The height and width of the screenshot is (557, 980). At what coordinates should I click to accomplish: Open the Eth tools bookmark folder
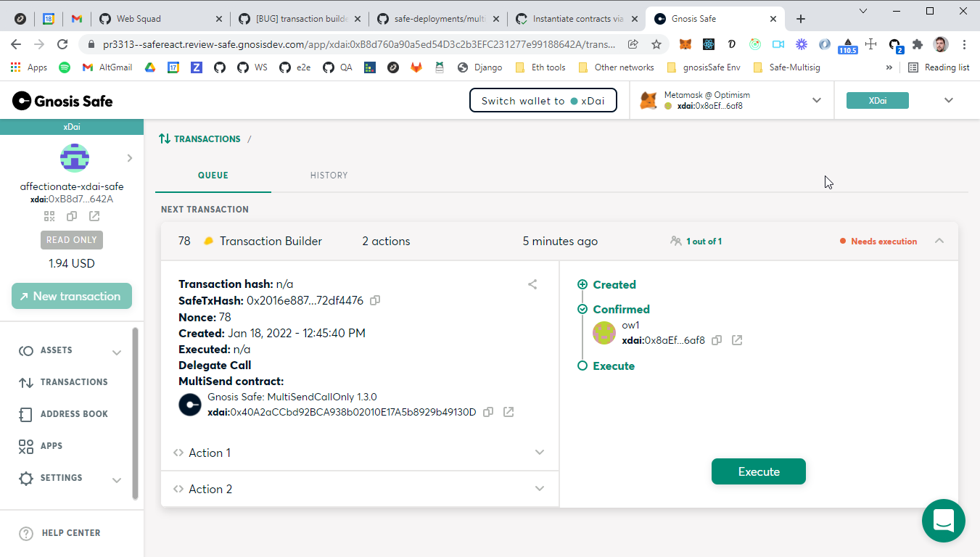point(540,67)
